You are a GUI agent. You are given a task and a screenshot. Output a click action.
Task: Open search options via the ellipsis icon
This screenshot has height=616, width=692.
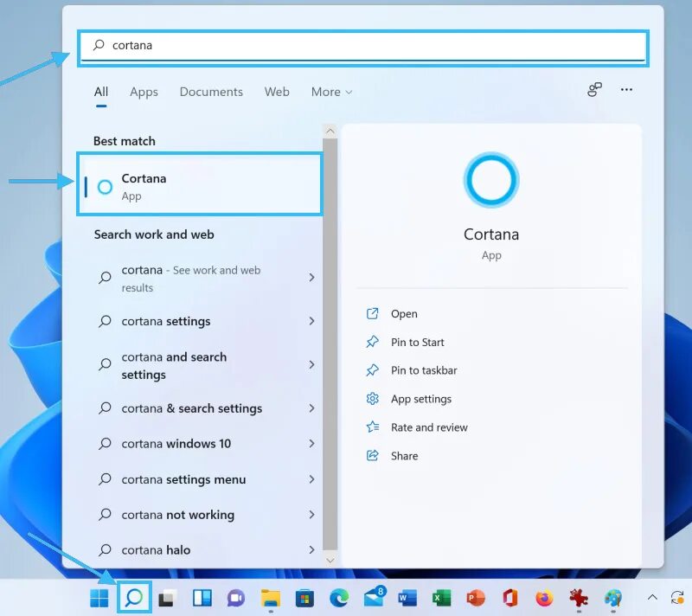tap(626, 89)
